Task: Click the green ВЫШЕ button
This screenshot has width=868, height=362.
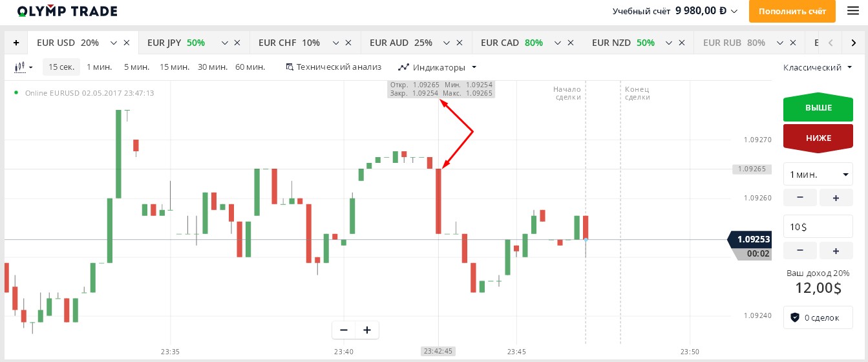Action: pyautogui.click(x=818, y=108)
